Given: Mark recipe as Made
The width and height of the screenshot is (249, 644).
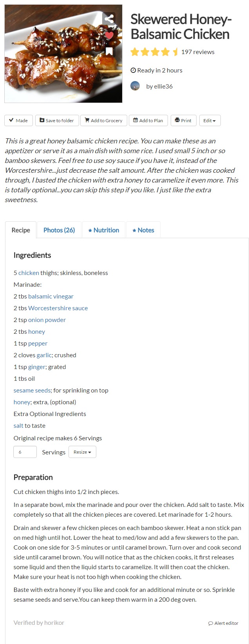Looking at the screenshot, I should pos(18,121).
